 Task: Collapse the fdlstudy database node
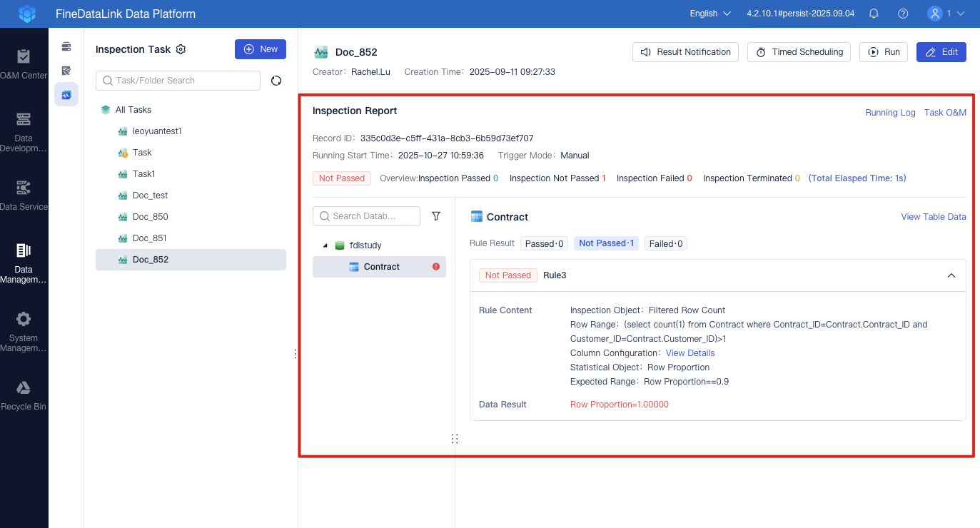click(325, 245)
